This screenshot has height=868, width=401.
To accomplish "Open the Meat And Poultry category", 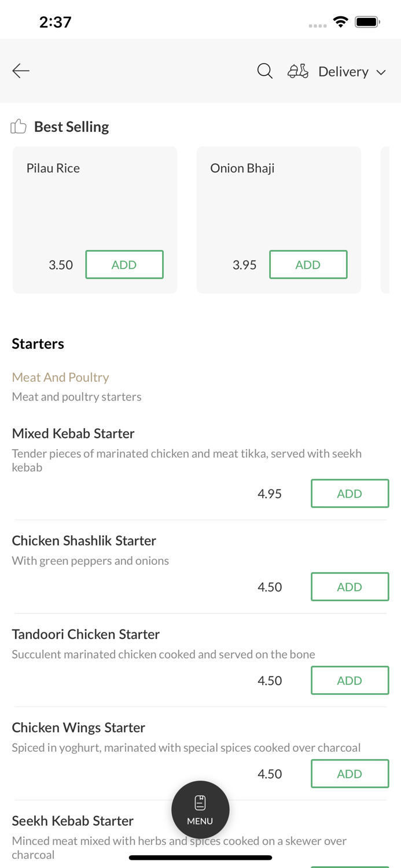I will click(x=61, y=377).
